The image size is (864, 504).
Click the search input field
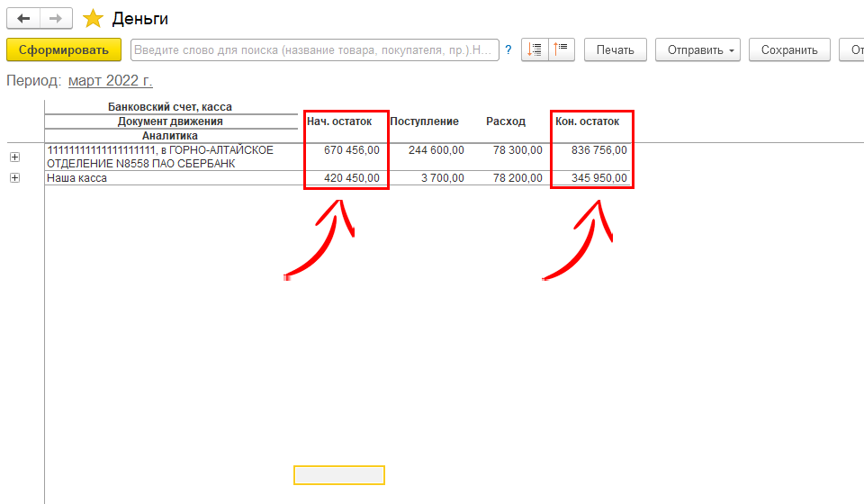[315, 49]
